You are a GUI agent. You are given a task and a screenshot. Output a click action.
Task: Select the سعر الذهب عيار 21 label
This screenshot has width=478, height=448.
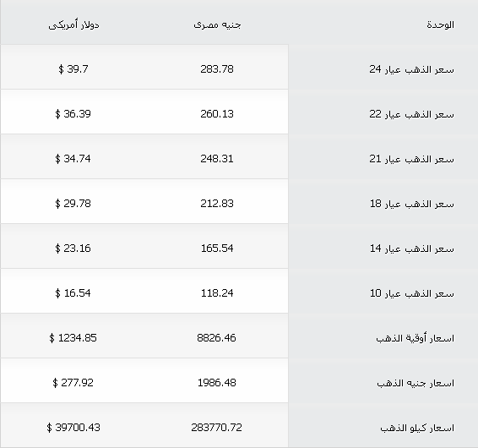(x=411, y=159)
